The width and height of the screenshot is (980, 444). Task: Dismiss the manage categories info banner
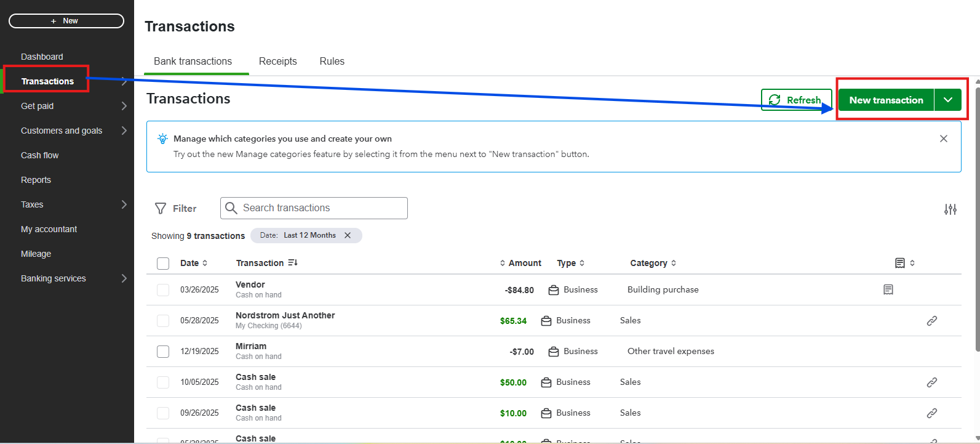(x=943, y=139)
